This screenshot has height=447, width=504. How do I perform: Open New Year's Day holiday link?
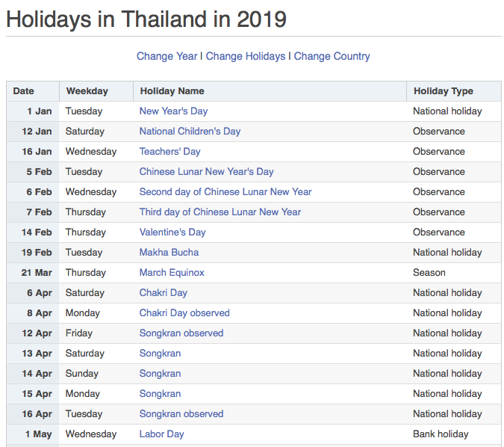coord(173,111)
